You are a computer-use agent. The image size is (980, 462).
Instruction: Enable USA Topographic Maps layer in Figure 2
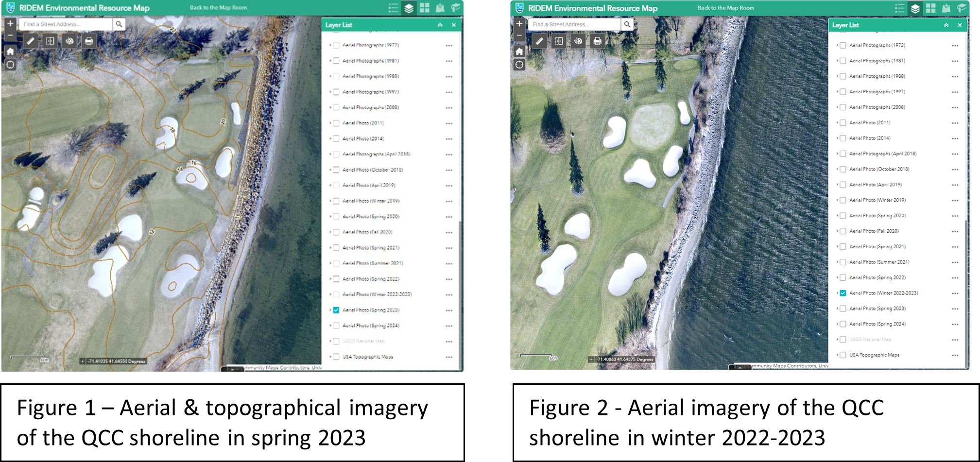coord(843,355)
